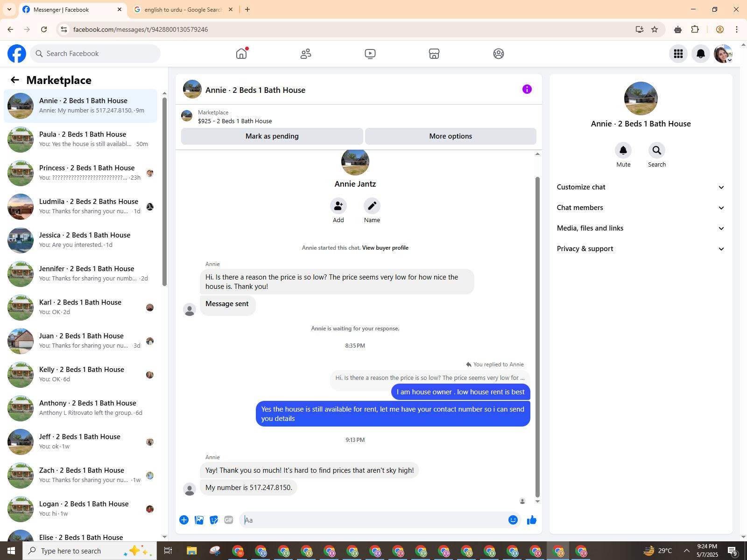Expand Customize chat section
Image resolution: width=747 pixels, height=560 pixels.
(641, 187)
